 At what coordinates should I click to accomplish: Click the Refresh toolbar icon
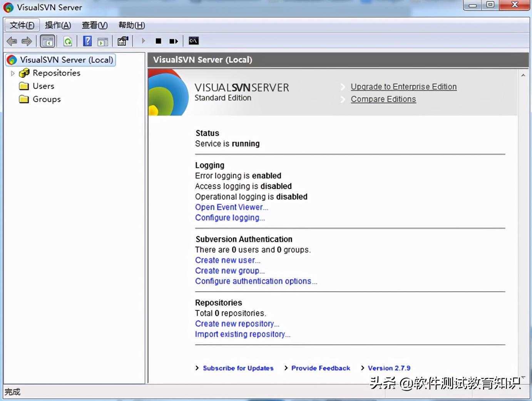[x=68, y=41]
